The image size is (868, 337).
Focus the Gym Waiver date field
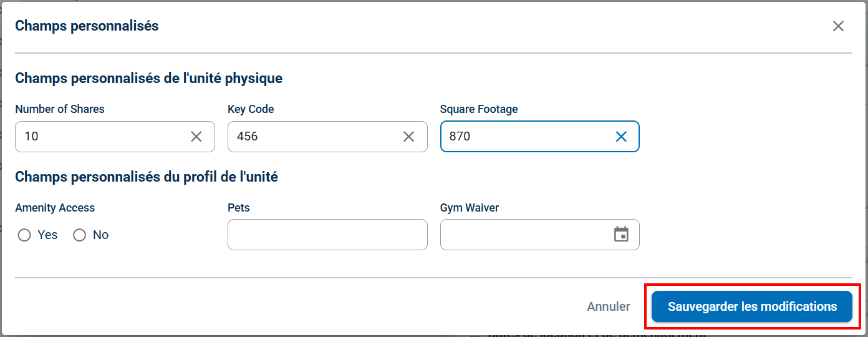point(524,235)
